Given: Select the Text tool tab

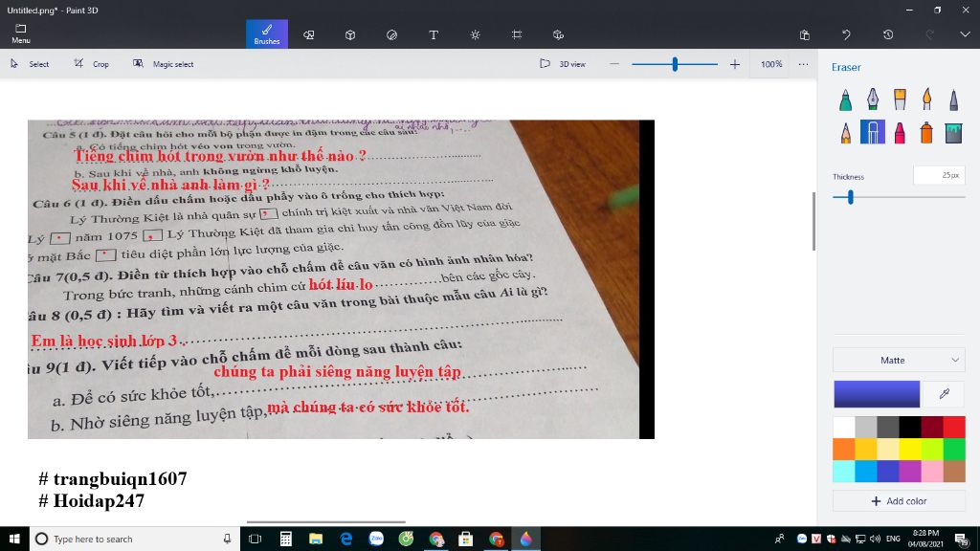Looking at the screenshot, I should pos(434,35).
